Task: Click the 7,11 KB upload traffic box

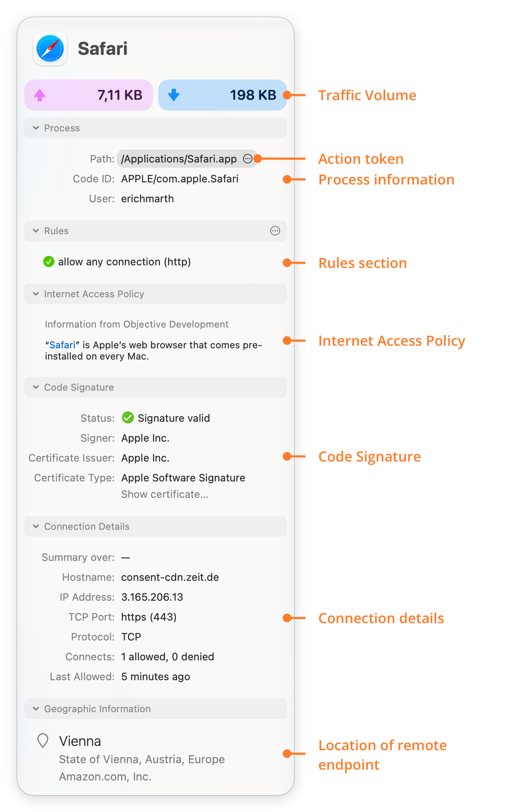Action: pos(89,95)
